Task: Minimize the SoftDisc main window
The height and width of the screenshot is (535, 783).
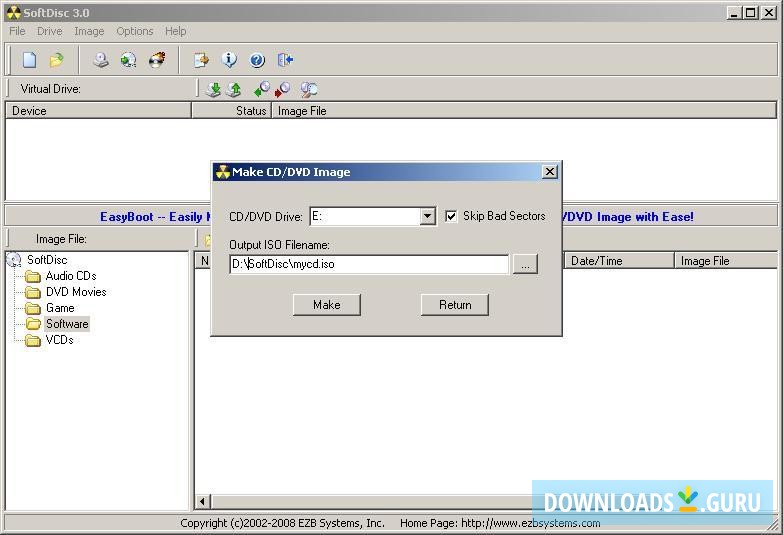Action: pyautogui.click(x=734, y=13)
